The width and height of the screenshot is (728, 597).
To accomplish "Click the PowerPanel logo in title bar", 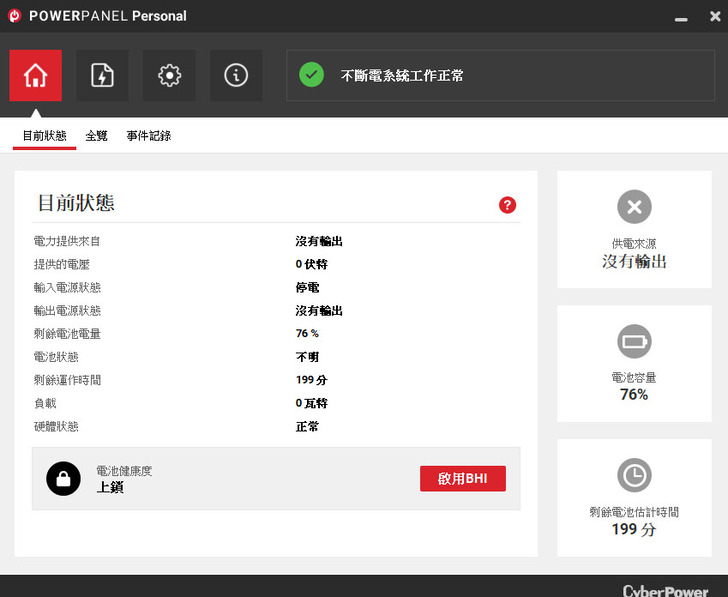I will click(15, 16).
